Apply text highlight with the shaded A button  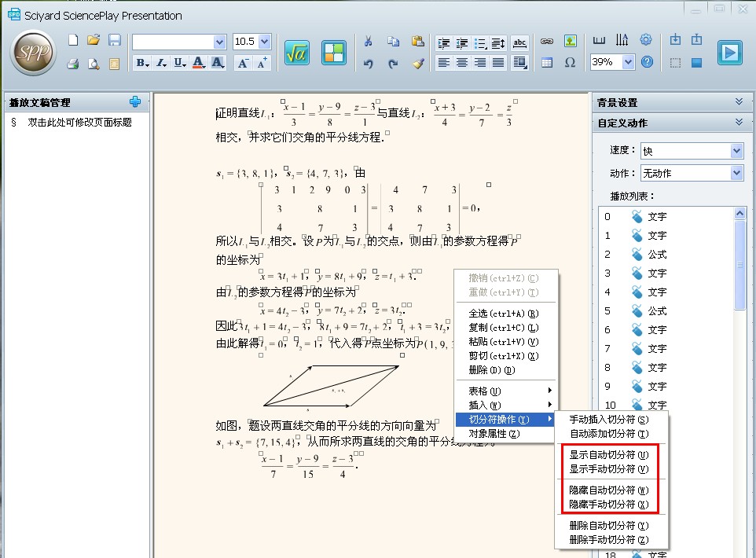coord(218,63)
